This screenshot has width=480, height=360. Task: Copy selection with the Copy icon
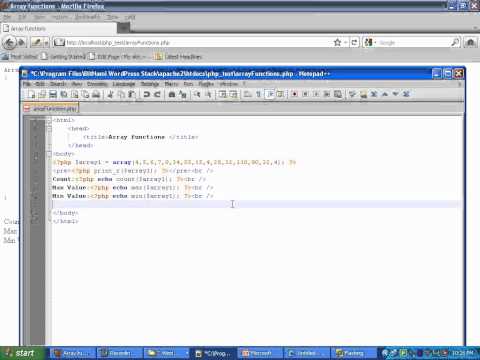click(x=121, y=95)
